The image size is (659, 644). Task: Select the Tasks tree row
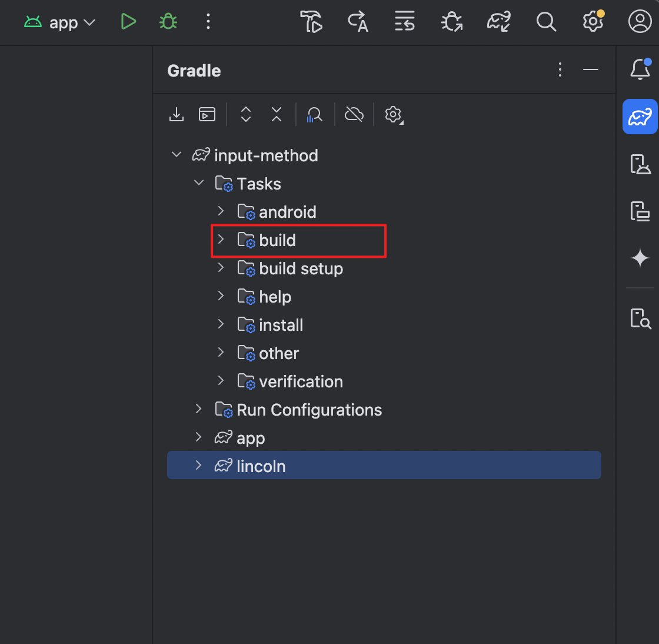[x=384, y=183]
